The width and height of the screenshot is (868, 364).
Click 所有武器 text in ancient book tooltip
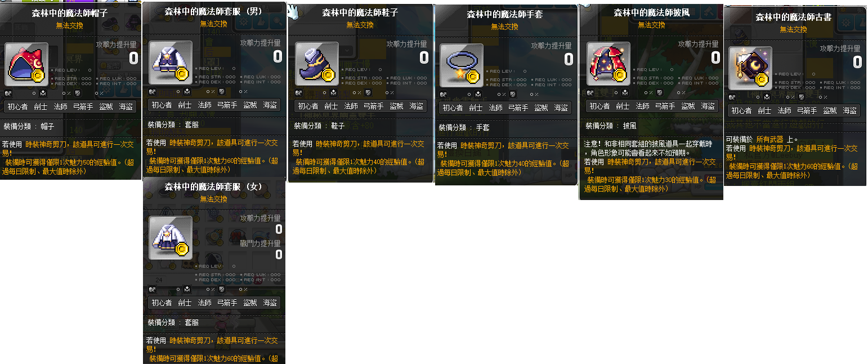pyautogui.click(x=769, y=139)
